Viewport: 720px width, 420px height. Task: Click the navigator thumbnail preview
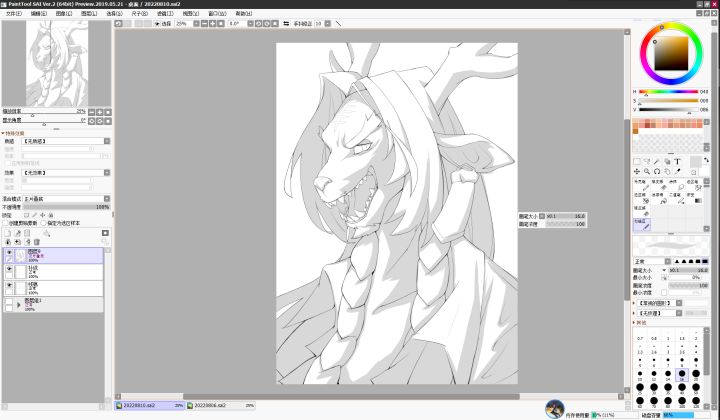57,64
